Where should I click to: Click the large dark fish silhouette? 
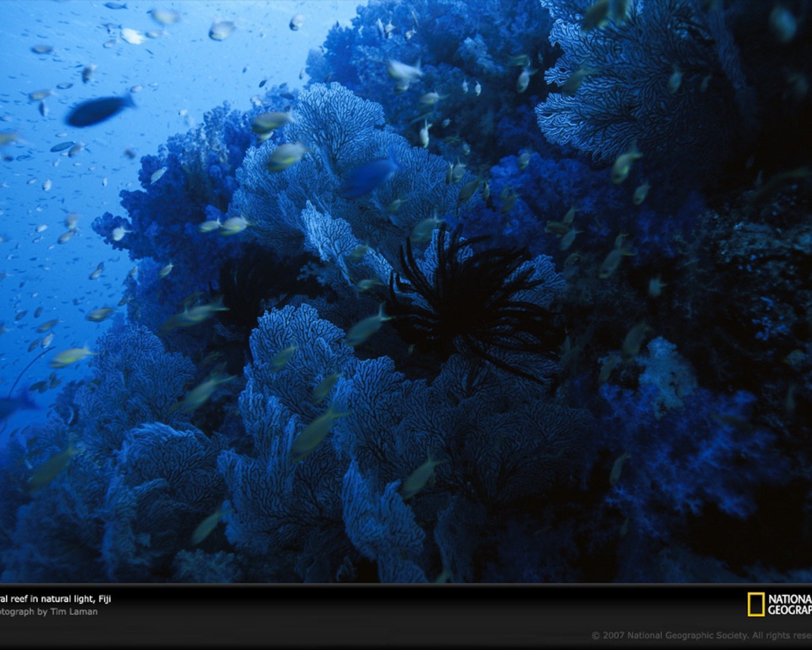point(99,110)
